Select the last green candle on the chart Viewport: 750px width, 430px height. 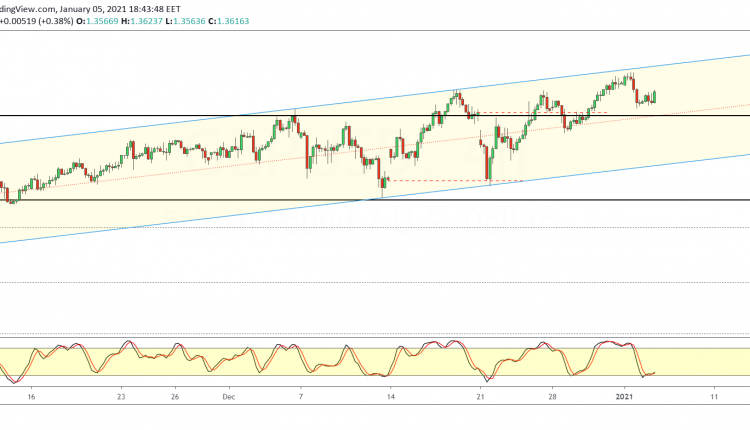click(x=655, y=97)
